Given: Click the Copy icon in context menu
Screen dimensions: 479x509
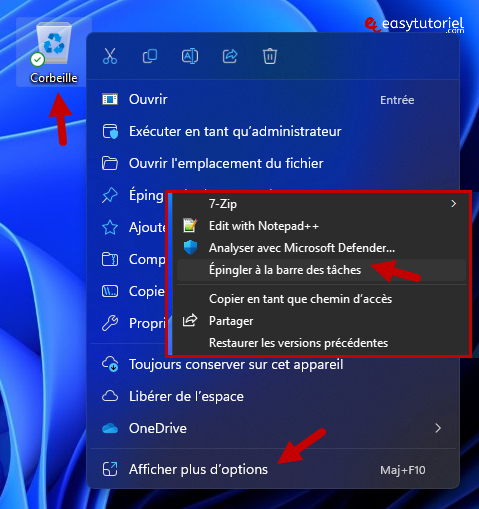Looking at the screenshot, I should 150,56.
